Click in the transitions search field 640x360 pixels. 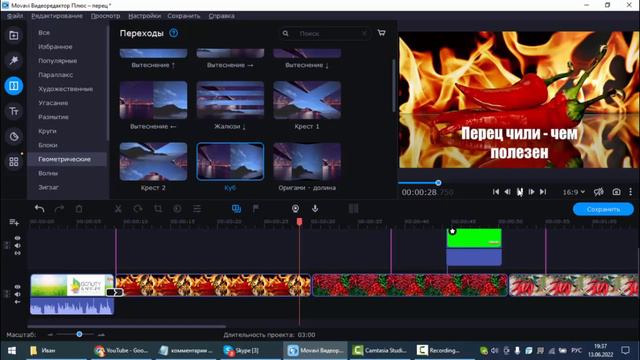click(x=325, y=33)
